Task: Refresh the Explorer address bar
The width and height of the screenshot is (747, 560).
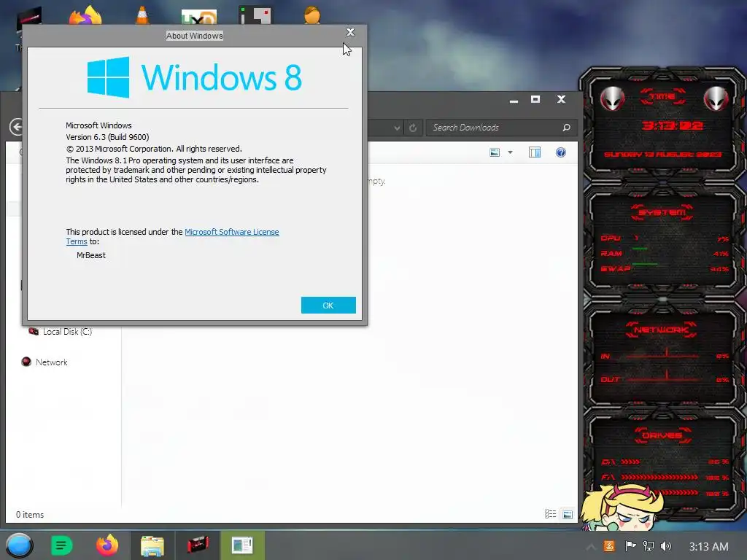Action: 413,128
